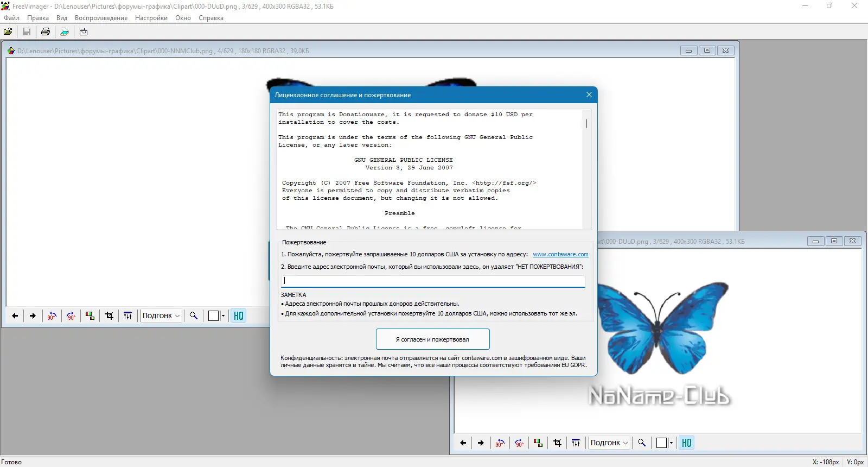868x467 pixels.
Task: Click the license text scrollbar thumb
Action: (x=586, y=123)
